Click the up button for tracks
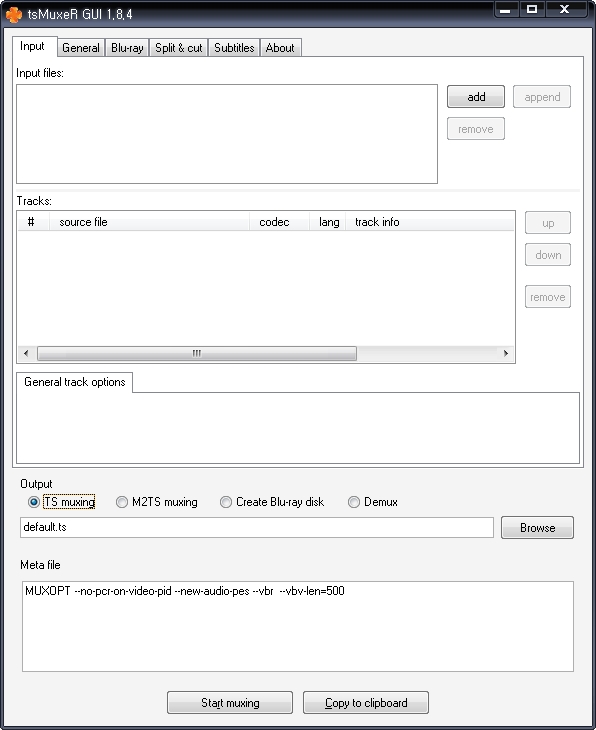The image size is (596, 730). (548, 223)
